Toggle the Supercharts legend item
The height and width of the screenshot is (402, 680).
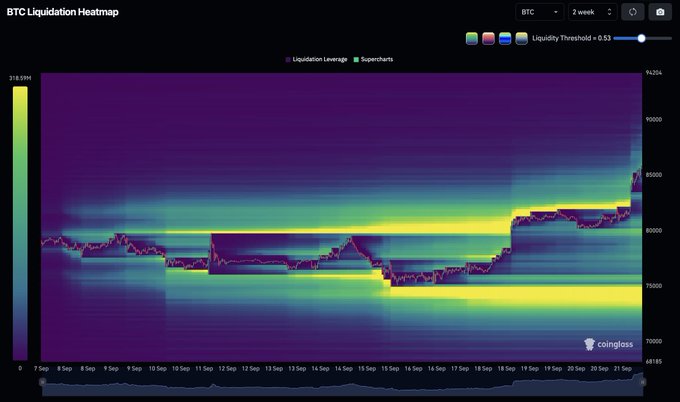(373, 59)
